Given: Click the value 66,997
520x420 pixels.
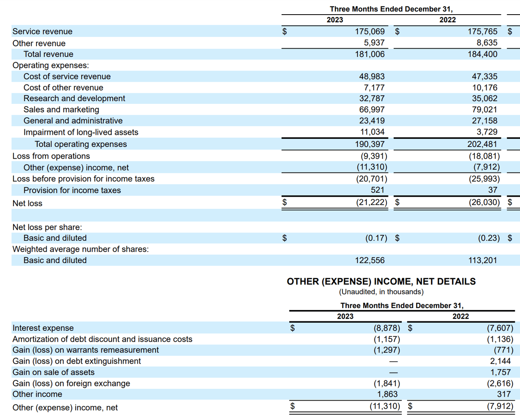Looking at the screenshot, I should tap(372, 109).
